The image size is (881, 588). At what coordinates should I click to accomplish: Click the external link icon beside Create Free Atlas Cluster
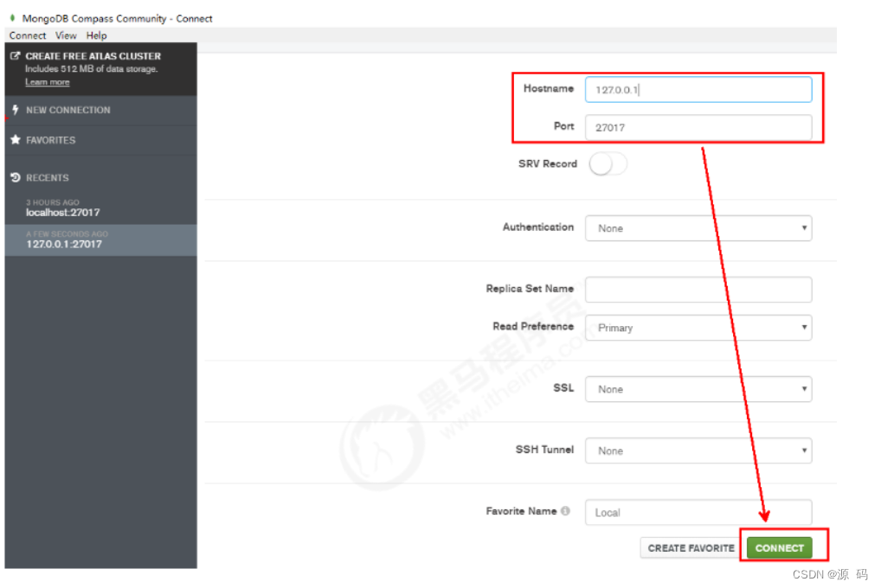point(16,55)
